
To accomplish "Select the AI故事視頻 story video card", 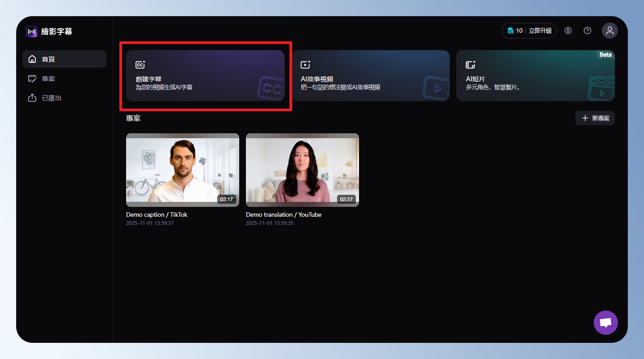I will pyautogui.click(x=371, y=75).
